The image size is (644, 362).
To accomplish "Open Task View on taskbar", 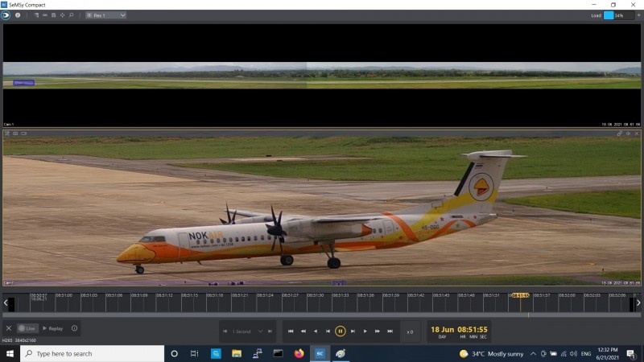I will pyautogui.click(x=195, y=353).
